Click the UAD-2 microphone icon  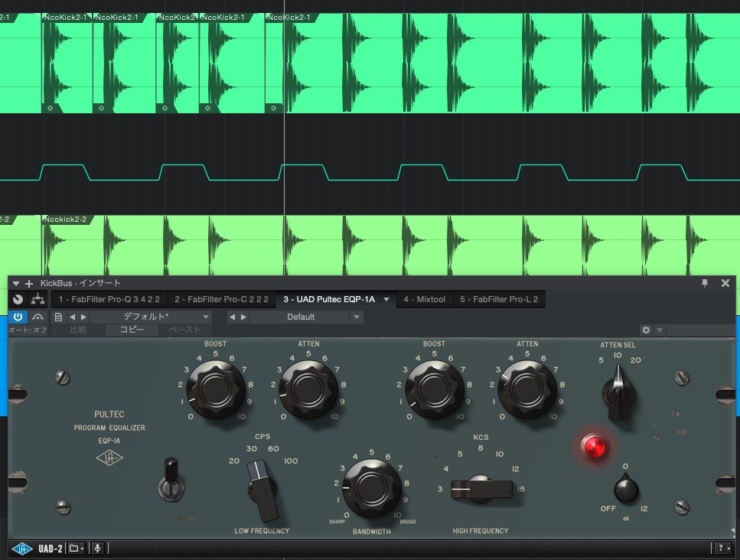(x=97, y=549)
